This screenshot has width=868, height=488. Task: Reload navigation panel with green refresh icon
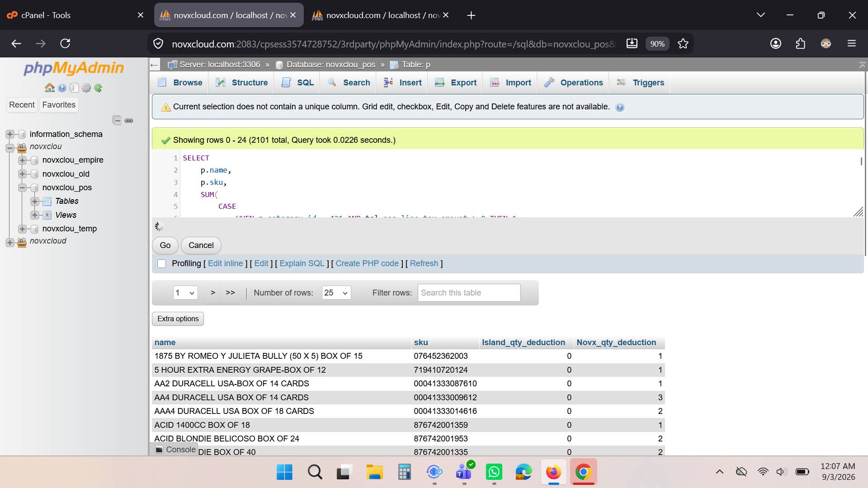[x=98, y=88]
